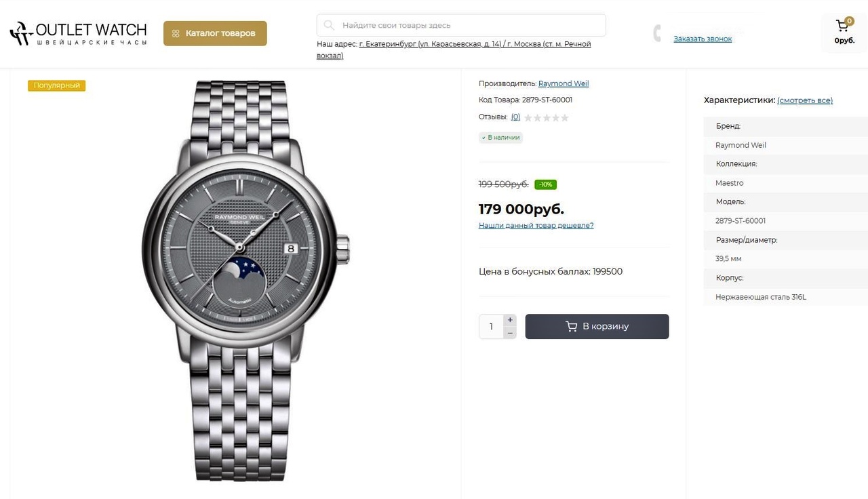This screenshot has height=499, width=868.
Task: Open the 'Каталог товаров' catalog menu
Action: 215,33
